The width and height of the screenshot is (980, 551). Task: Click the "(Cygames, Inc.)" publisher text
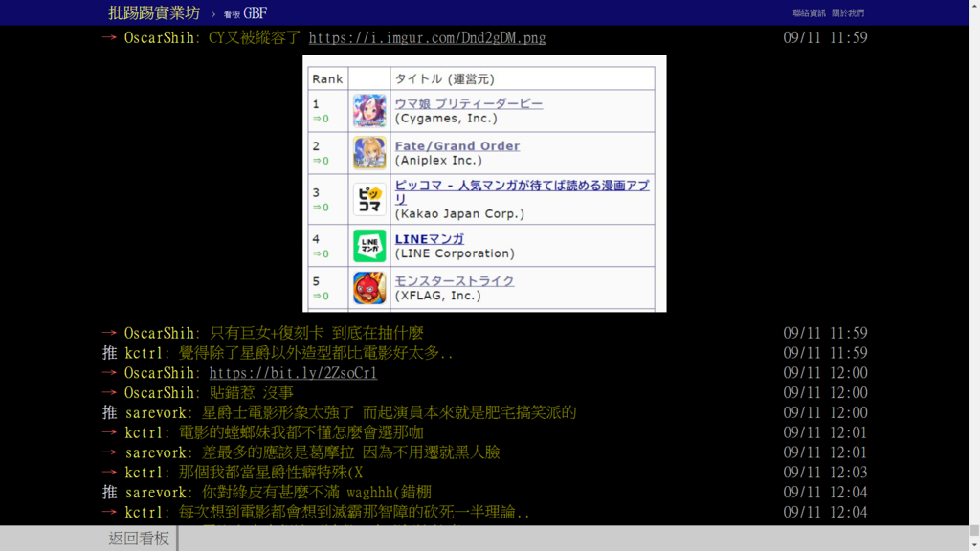(x=446, y=118)
